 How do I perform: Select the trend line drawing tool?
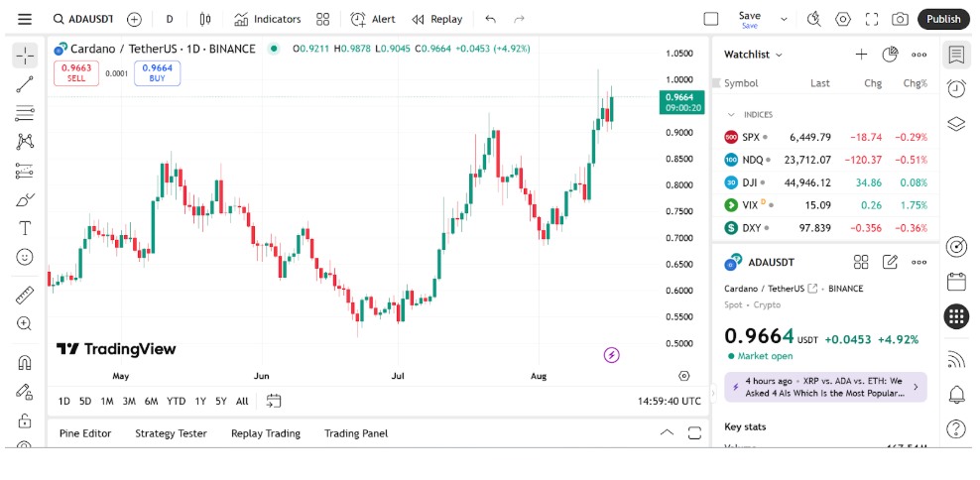[x=25, y=84]
